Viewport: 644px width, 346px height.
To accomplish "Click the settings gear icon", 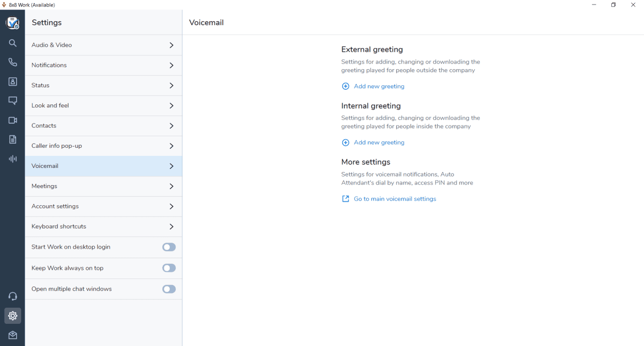I will coord(13,316).
